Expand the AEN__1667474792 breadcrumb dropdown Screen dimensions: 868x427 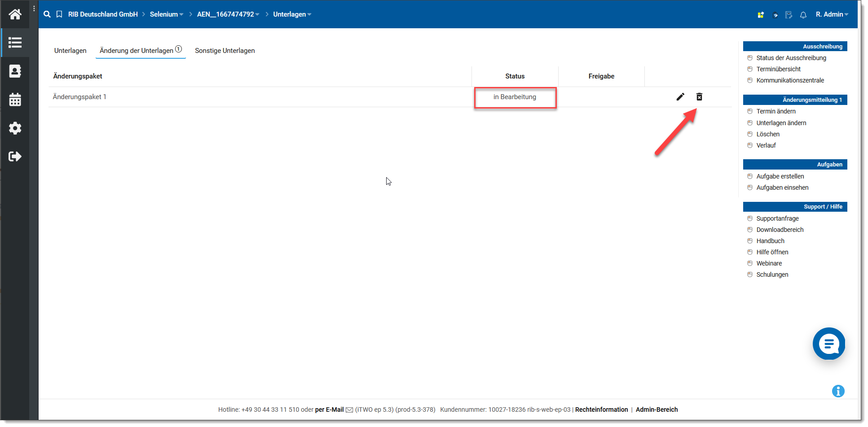pos(228,14)
